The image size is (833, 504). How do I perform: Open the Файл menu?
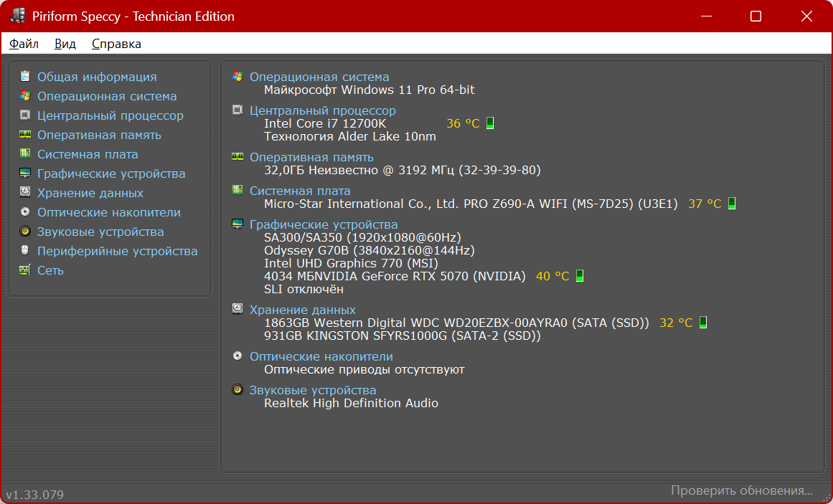click(x=24, y=44)
